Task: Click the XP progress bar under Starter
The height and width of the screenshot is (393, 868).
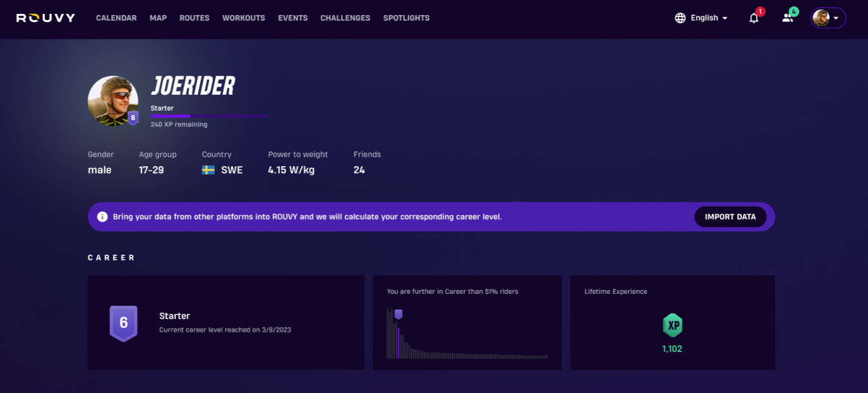Action: coord(209,116)
